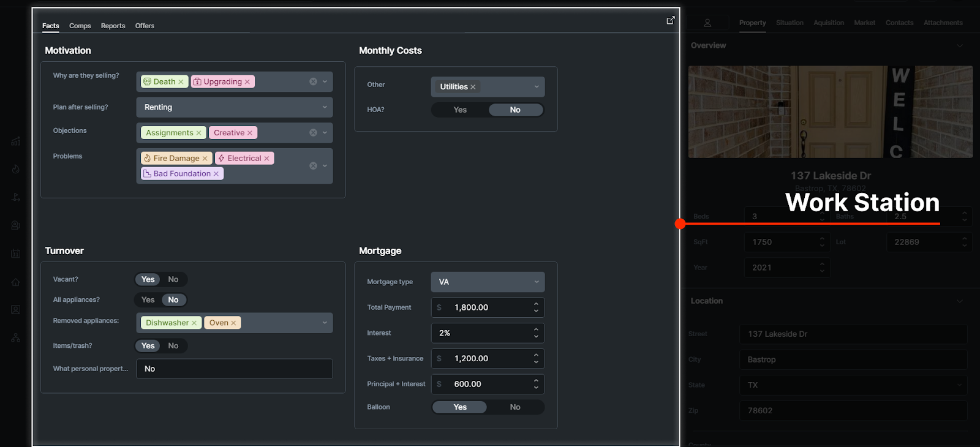The width and height of the screenshot is (980, 447).
Task: Open the Mortgage type dropdown
Action: coord(536,282)
